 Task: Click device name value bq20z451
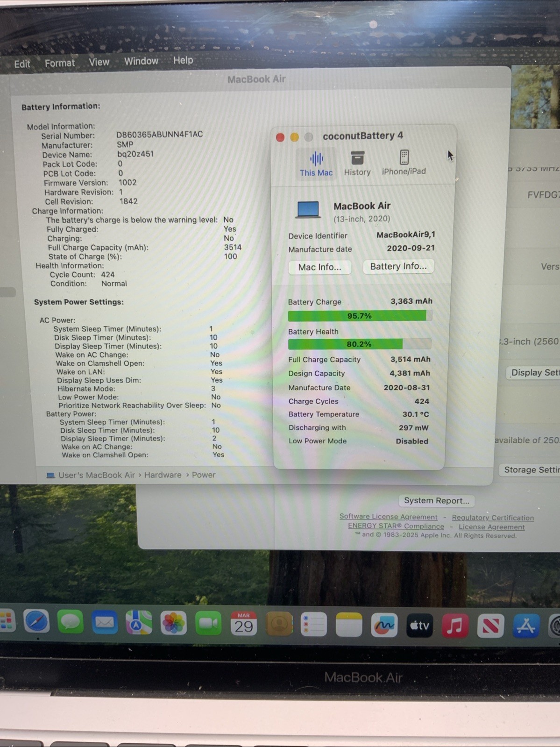coord(135,154)
